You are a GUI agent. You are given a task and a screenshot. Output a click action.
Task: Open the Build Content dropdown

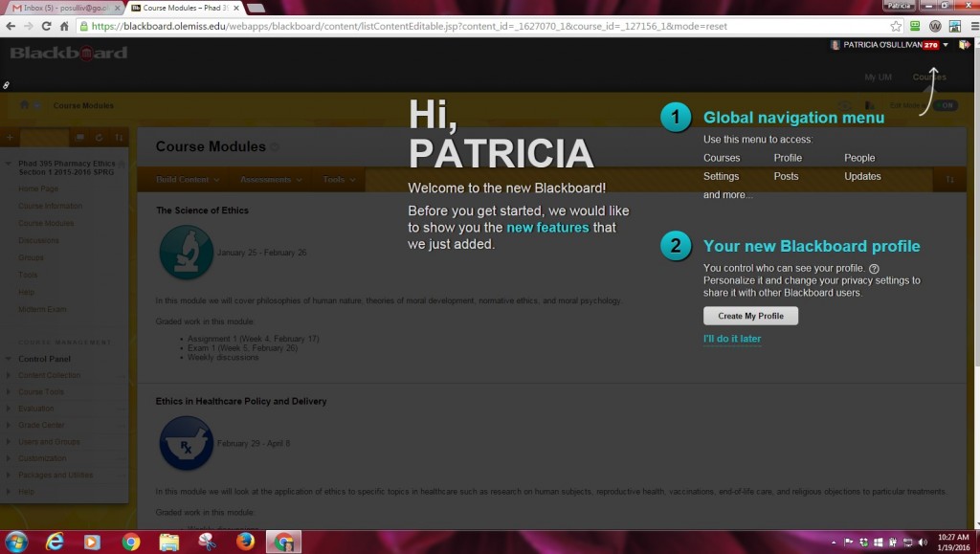[188, 179]
